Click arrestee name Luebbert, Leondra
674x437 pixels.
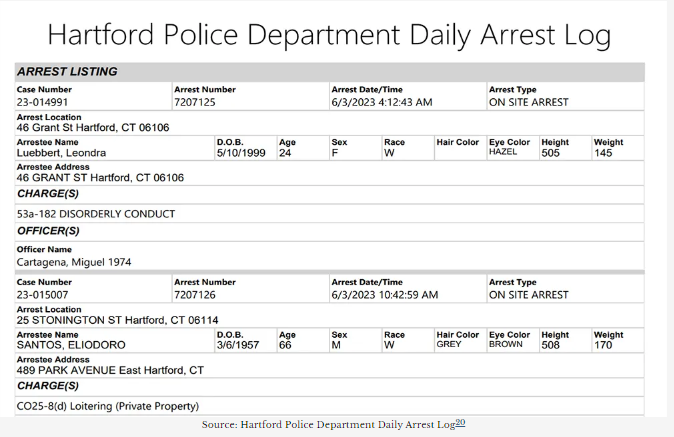pos(61,153)
